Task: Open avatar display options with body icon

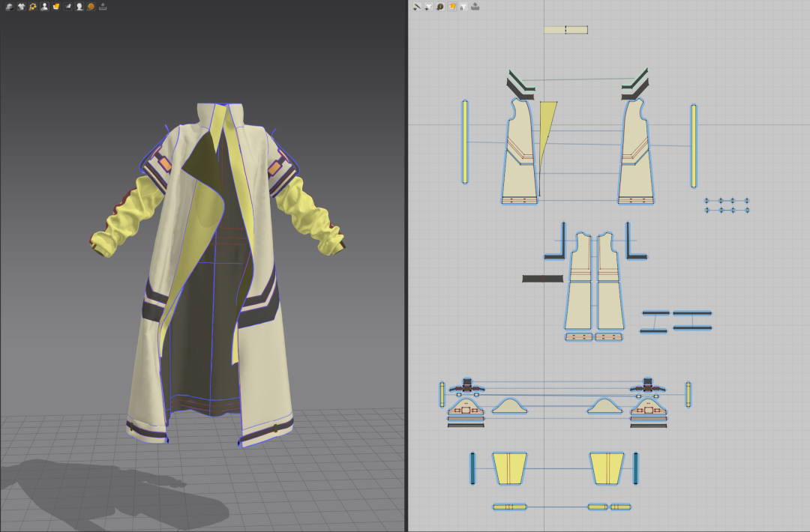Action: [44, 7]
